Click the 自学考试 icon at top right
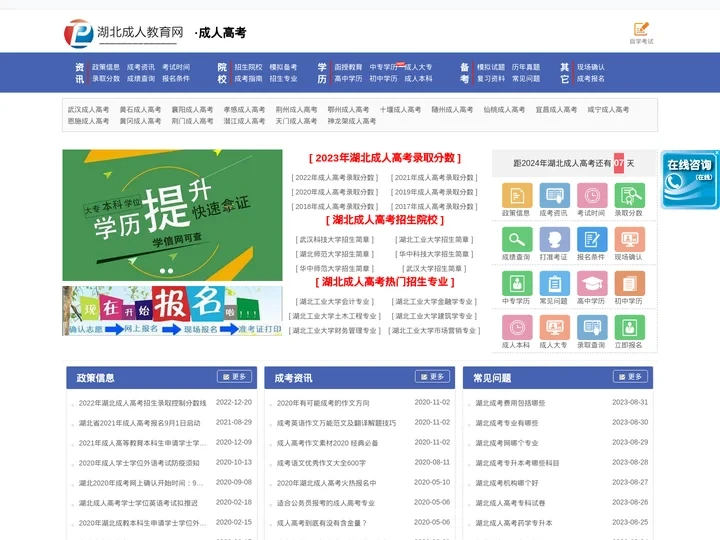This screenshot has width=720, height=540. click(641, 31)
